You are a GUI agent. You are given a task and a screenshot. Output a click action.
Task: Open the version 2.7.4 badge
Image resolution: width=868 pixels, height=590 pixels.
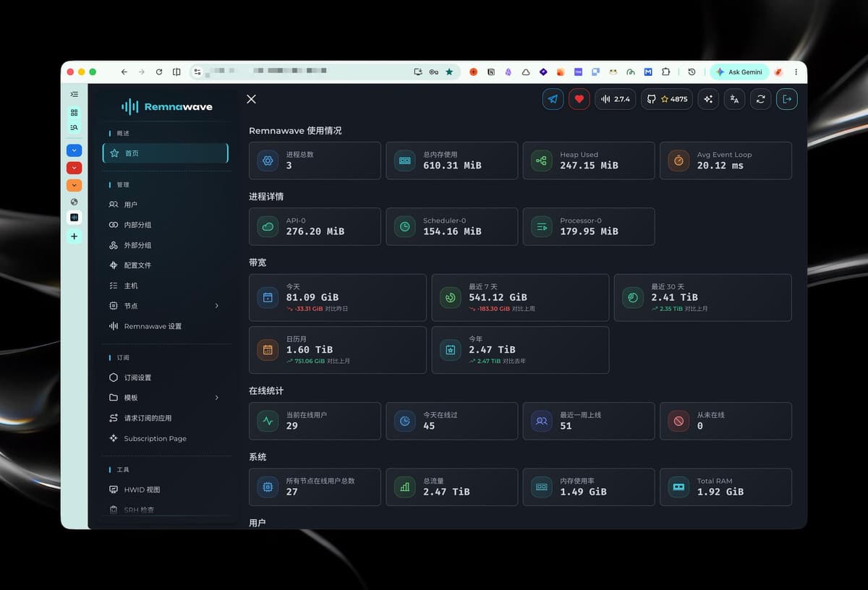pos(616,99)
